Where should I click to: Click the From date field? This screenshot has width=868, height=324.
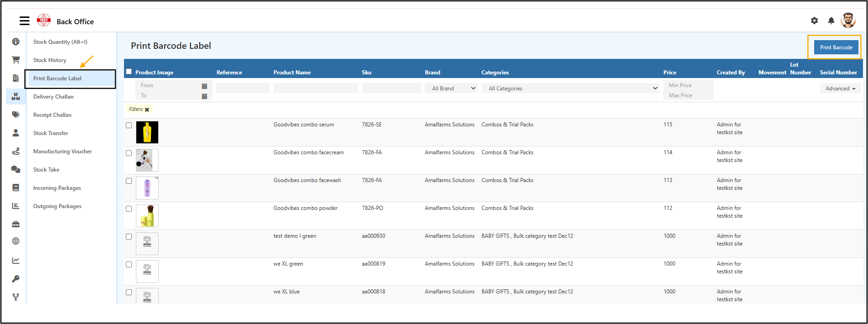(x=169, y=85)
